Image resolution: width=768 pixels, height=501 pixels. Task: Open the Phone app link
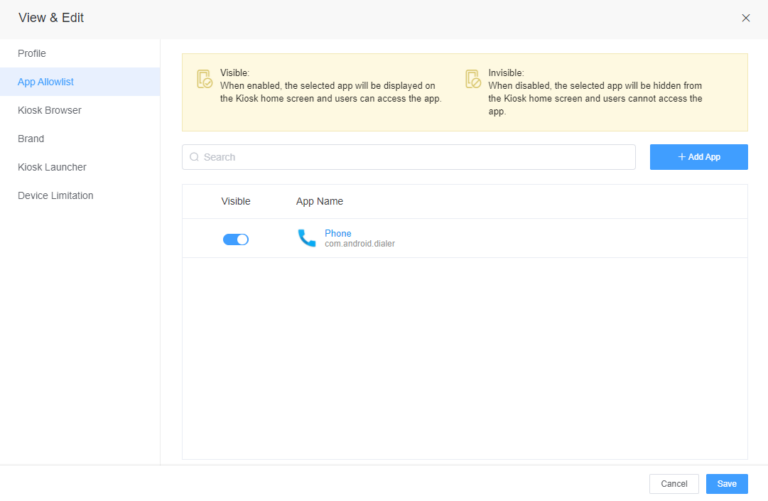(x=338, y=233)
